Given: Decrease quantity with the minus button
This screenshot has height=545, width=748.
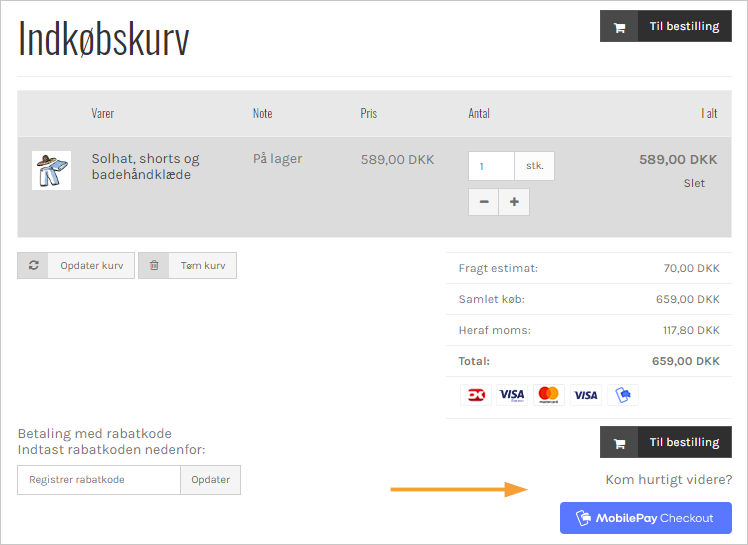Looking at the screenshot, I should [x=484, y=202].
